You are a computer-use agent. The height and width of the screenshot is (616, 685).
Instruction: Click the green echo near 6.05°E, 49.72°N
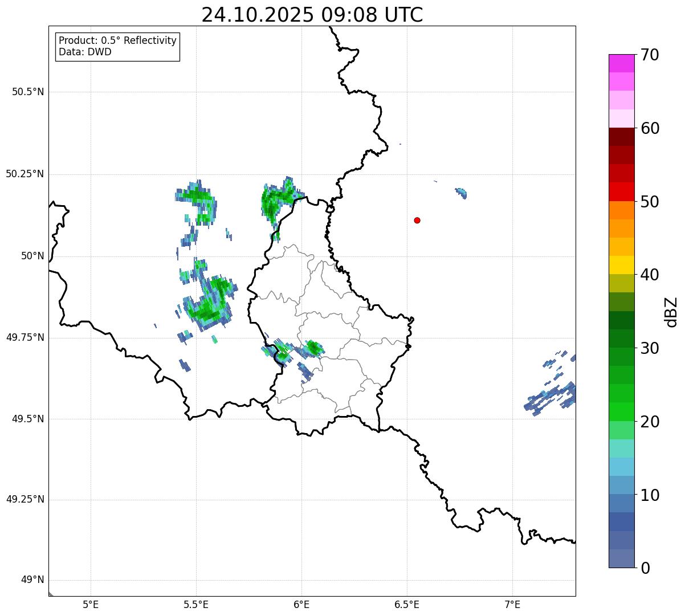pyautogui.click(x=312, y=348)
